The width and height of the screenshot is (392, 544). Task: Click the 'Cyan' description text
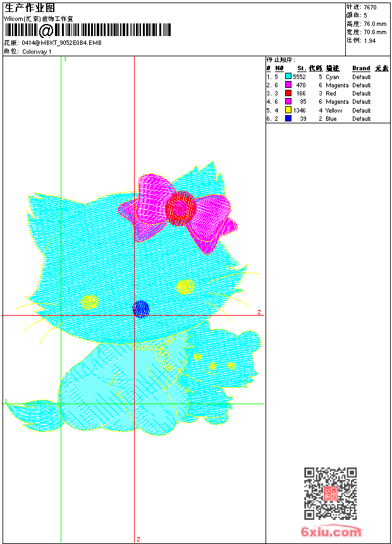333,77
